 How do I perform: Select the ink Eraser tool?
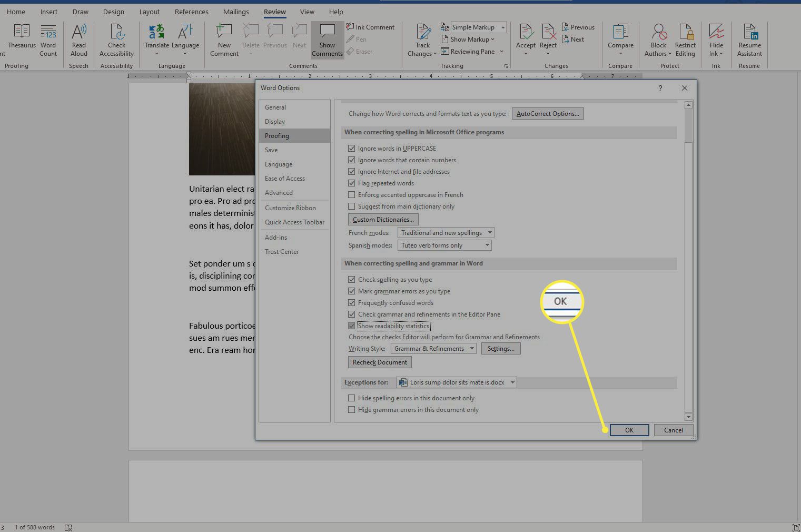359,51
